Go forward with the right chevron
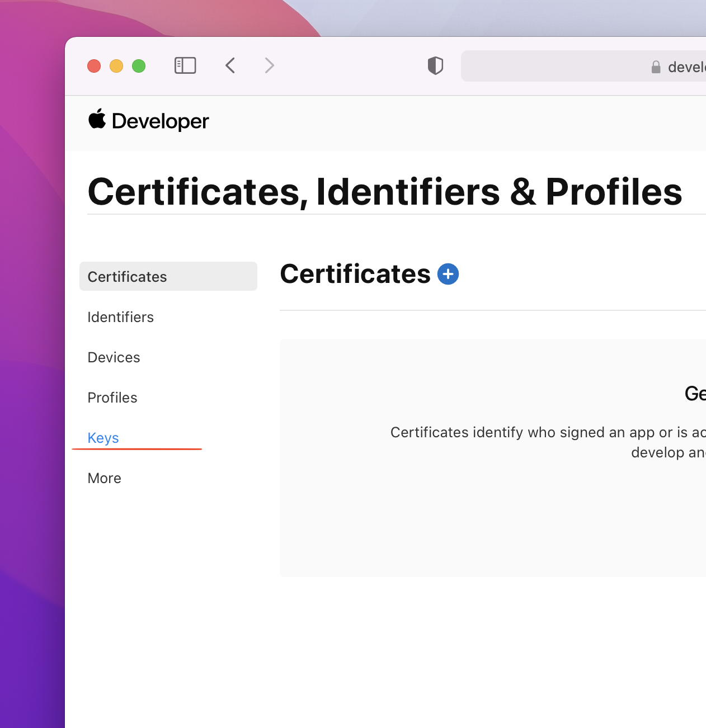706x728 pixels. 269,65
